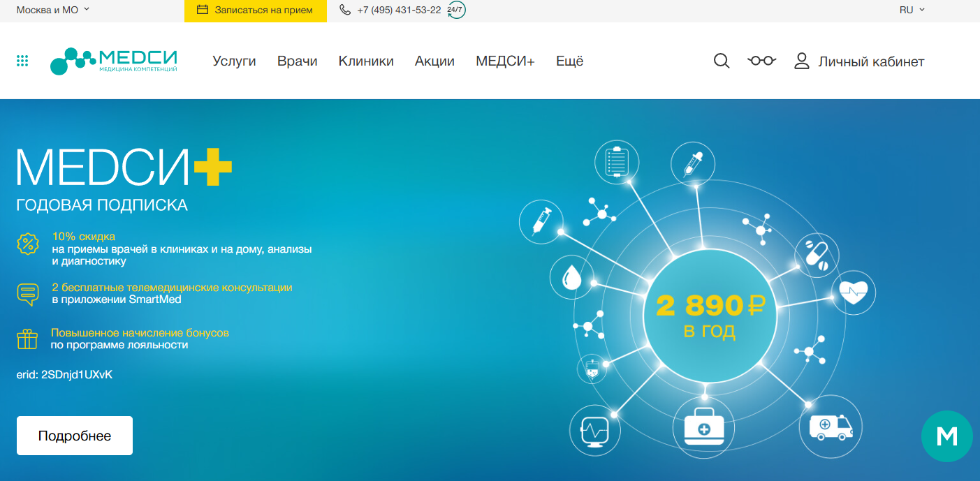Click the phone number +7 (495) 431-53-22
Image resolution: width=980 pixels, height=481 pixels.
point(399,10)
